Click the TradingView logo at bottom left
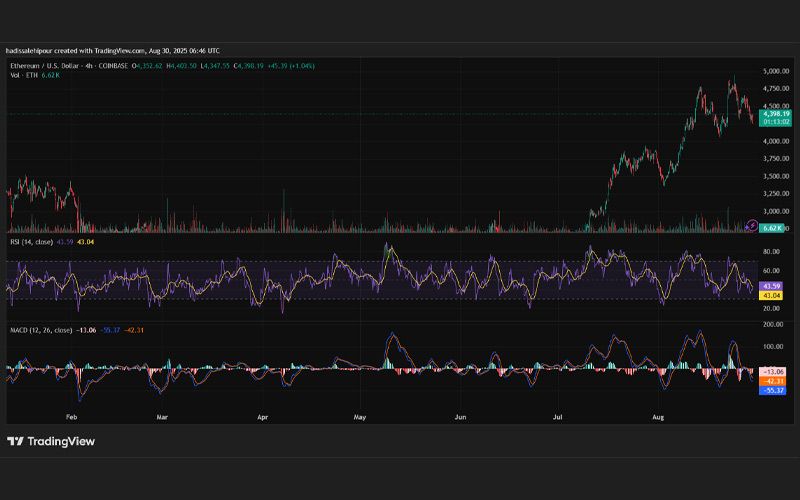800x500 pixels. (x=51, y=441)
